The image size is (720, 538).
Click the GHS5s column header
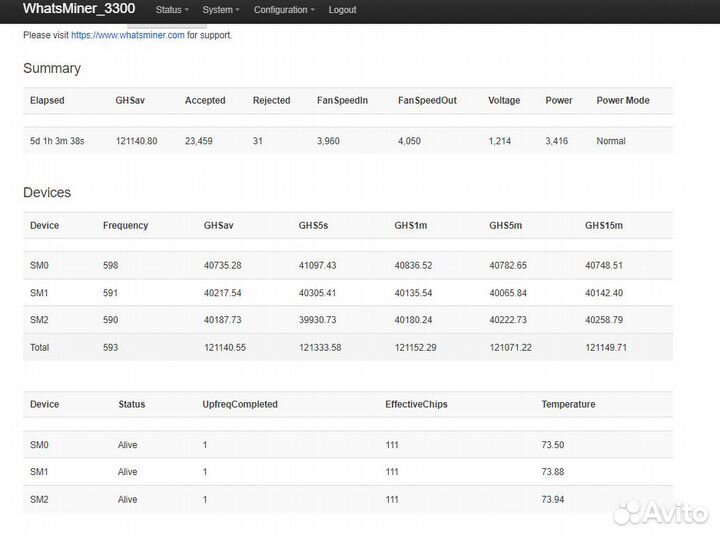pyautogui.click(x=313, y=225)
